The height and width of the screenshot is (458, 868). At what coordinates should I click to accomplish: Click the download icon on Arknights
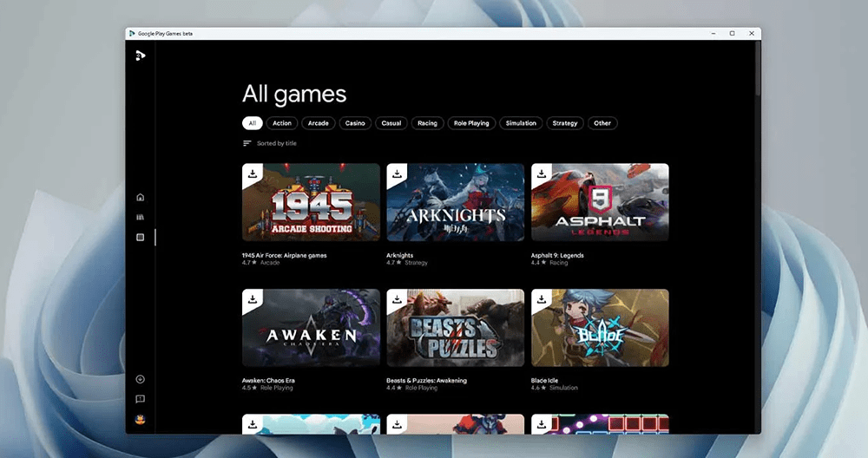pyautogui.click(x=397, y=173)
